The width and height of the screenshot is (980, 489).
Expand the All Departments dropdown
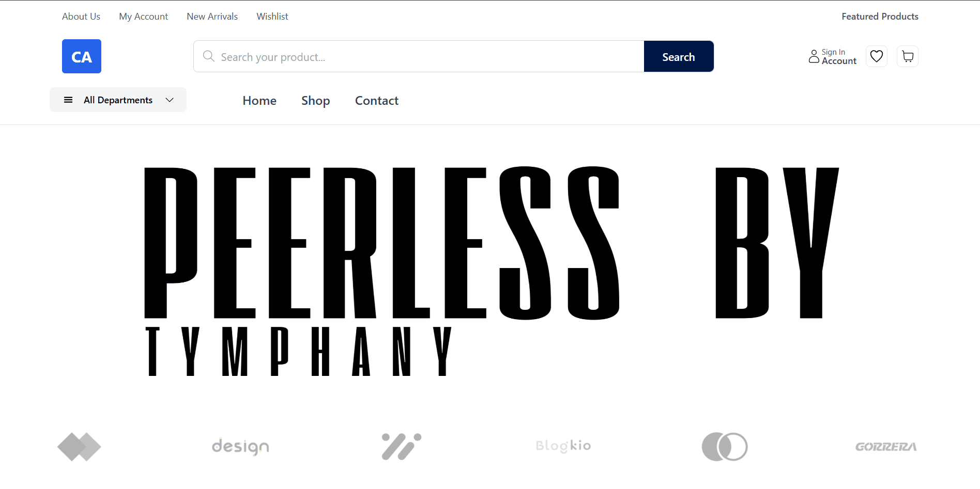tap(118, 100)
